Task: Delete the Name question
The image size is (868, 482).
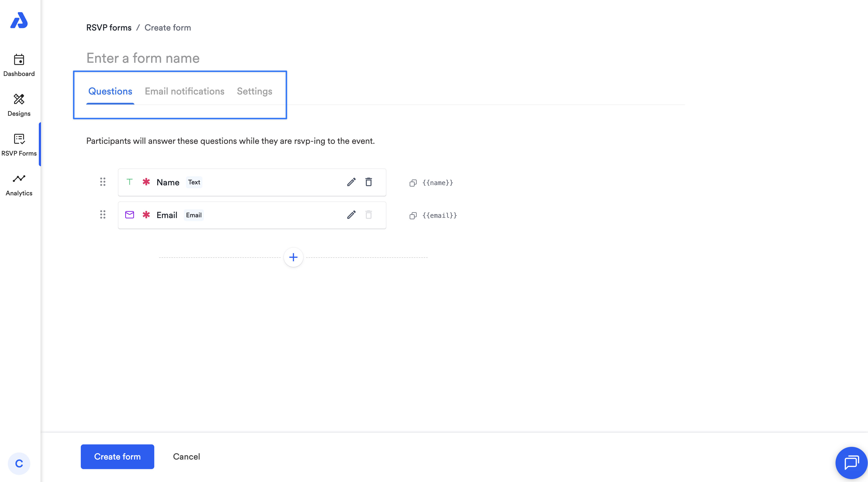Action: [369, 182]
